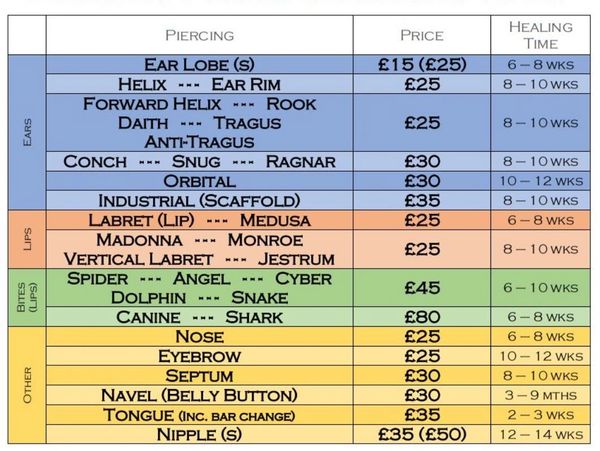Select the Canine --- Shark cell

point(199,317)
